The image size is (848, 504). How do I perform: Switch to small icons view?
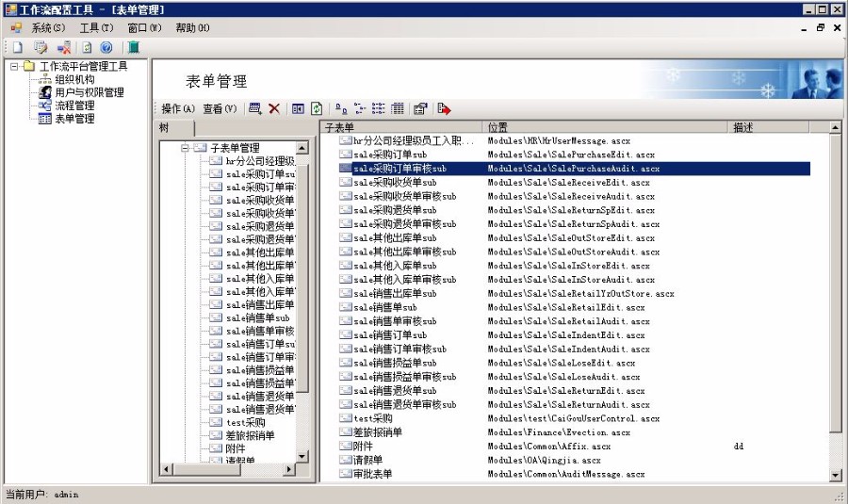pyautogui.click(x=360, y=108)
